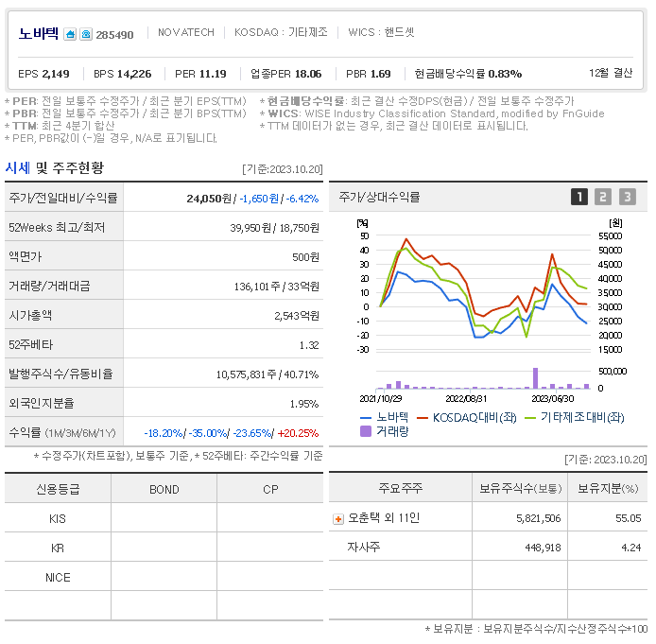Switch to chart tab 1

click(579, 197)
